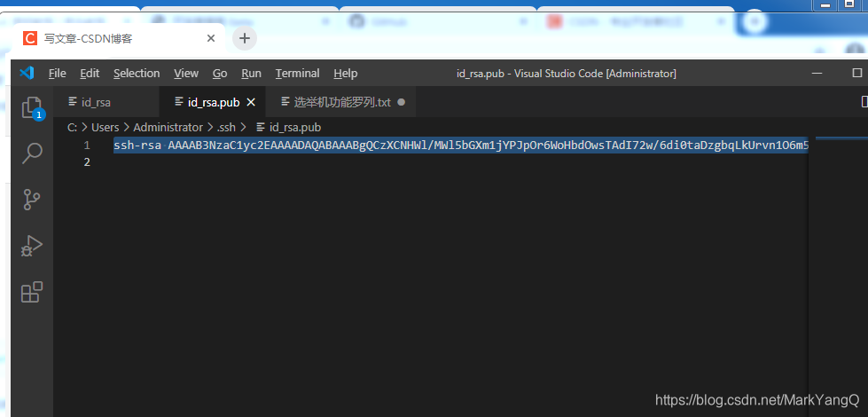Select the 写文章-CSDN博客 browser tab
The height and width of the screenshot is (417, 868).
pos(119,39)
